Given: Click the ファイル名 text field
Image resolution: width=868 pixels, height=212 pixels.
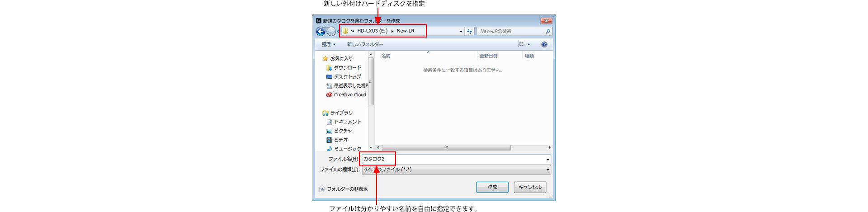Looking at the screenshot, I should pos(453,159).
